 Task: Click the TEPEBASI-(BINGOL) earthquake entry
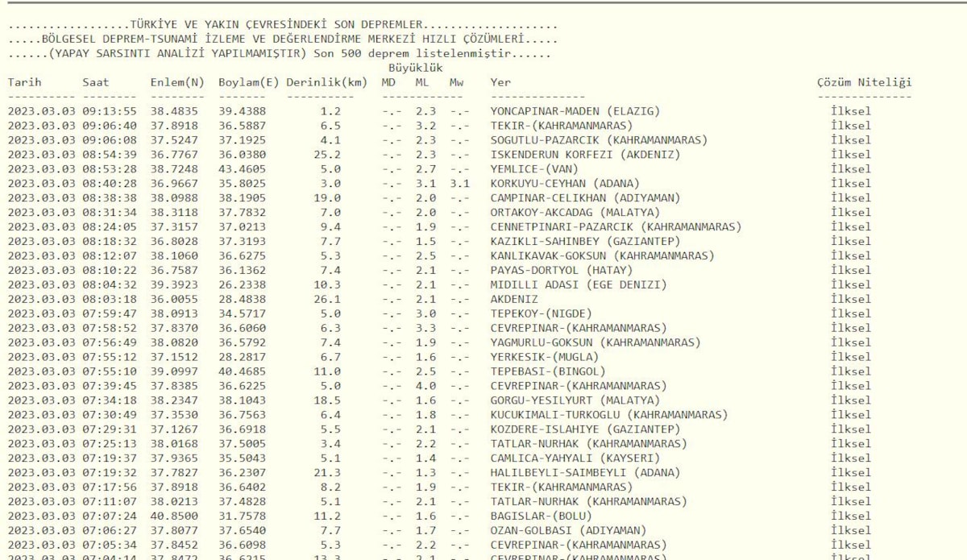547,371
